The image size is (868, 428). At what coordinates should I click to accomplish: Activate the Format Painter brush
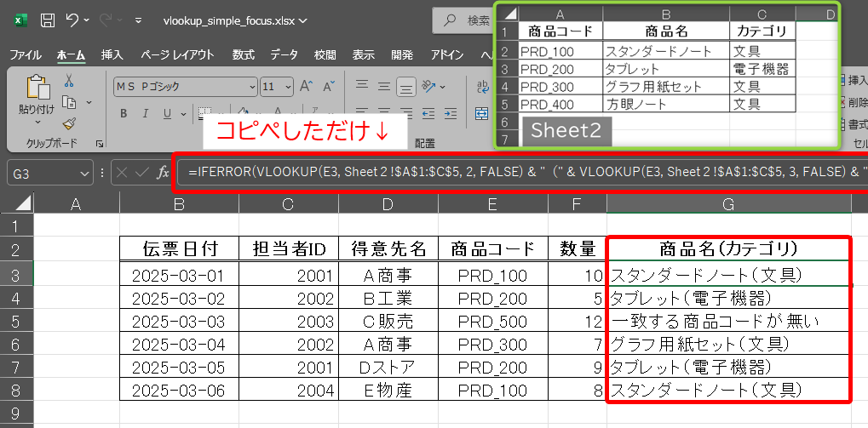69,124
